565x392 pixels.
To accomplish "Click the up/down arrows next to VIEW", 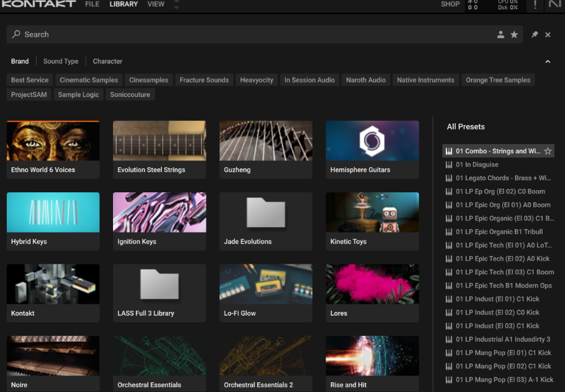I will pos(177,4).
